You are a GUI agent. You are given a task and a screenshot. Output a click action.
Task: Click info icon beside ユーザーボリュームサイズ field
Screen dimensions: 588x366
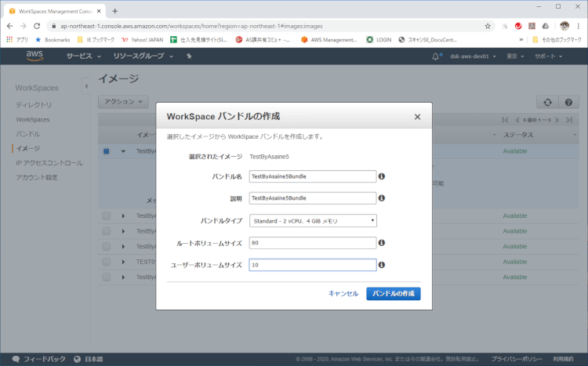click(x=382, y=265)
